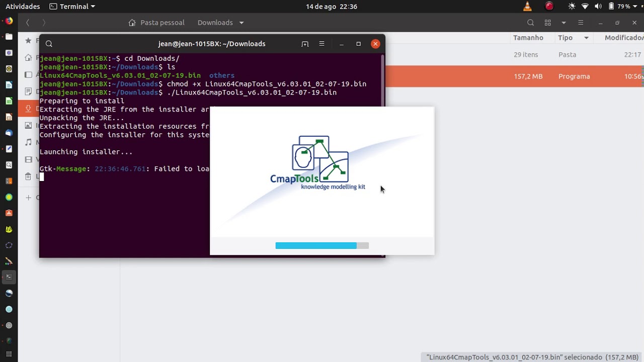Click Pasta pessoal in the path bar

pos(163,23)
